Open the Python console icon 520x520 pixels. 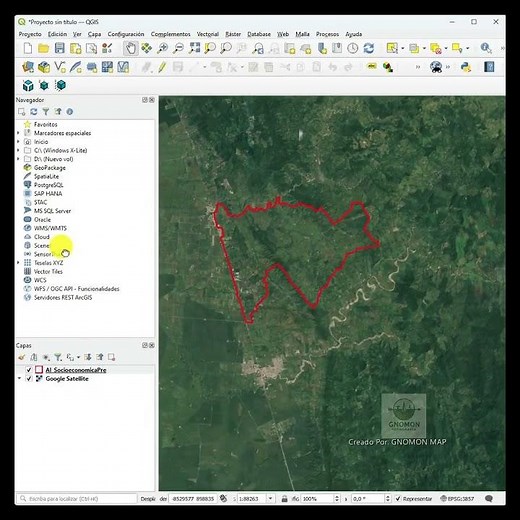pyautogui.click(x=466, y=67)
